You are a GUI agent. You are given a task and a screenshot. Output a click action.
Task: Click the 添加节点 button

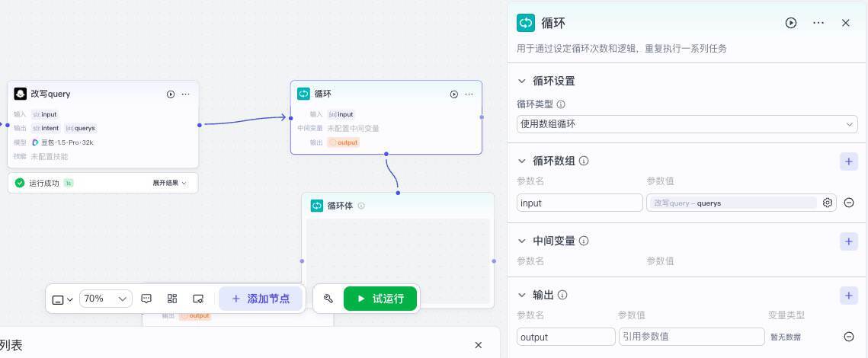tap(261, 299)
